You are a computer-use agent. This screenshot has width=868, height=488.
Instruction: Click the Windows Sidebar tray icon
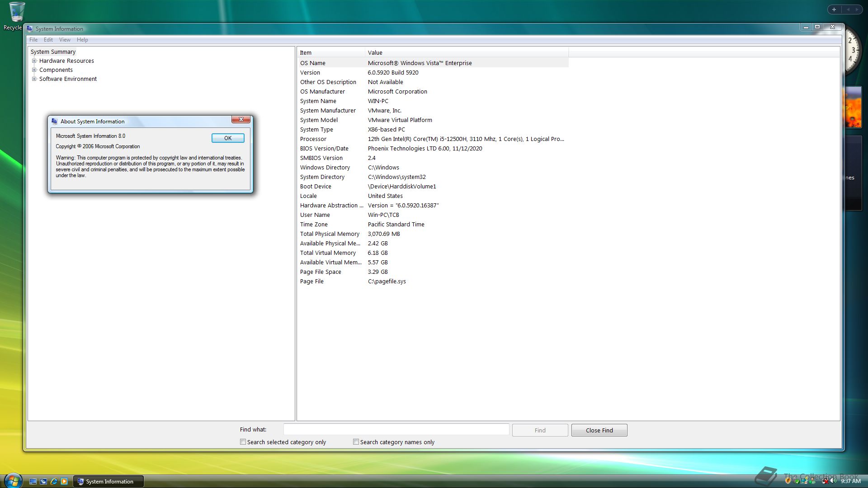(x=804, y=480)
